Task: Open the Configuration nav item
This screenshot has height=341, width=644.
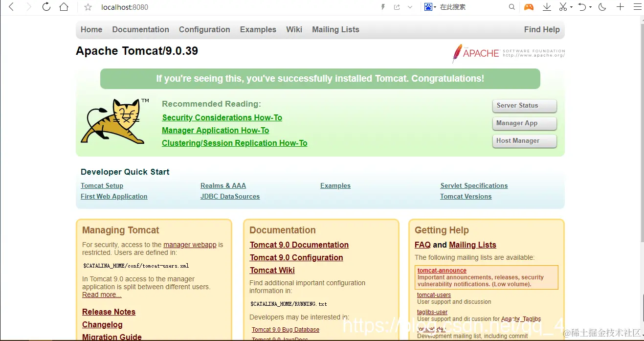Action: tap(204, 29)
